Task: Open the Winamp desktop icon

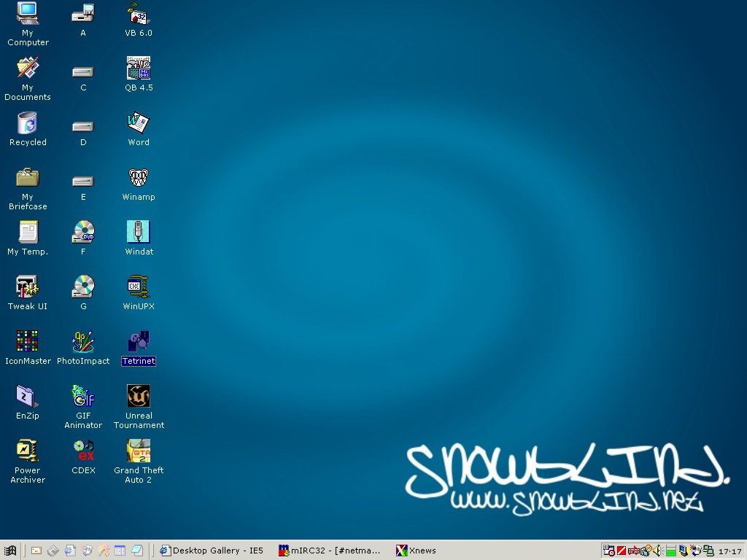Action: [139, 178]
